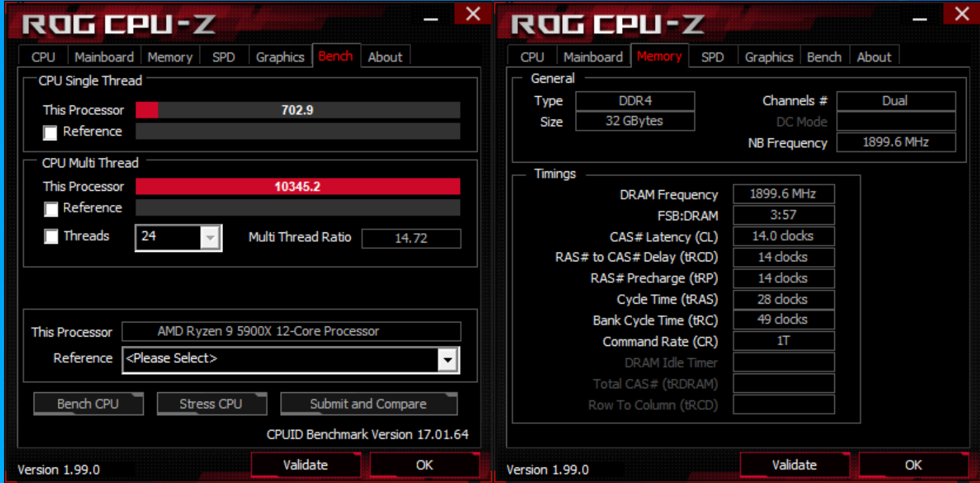This screenshot has width=980, height=483.
Task: Enable the Multi Thread Reference checkbox
Action: (x=50, y=209)
